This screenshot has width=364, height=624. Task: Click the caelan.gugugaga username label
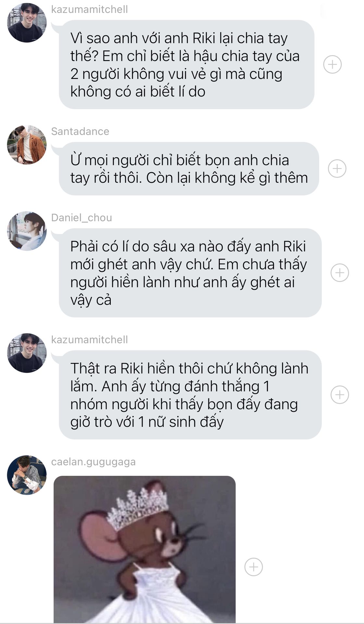tap(94, 462)
